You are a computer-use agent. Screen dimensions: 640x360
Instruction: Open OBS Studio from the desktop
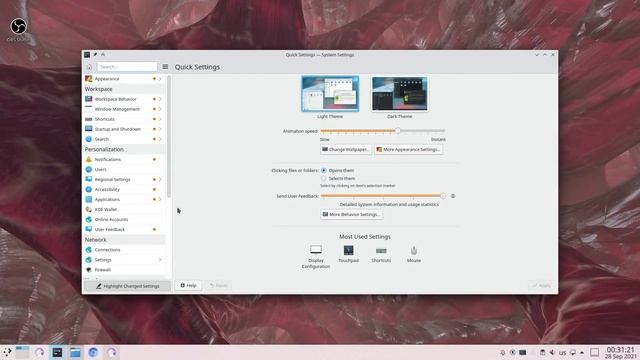[18, 29]
